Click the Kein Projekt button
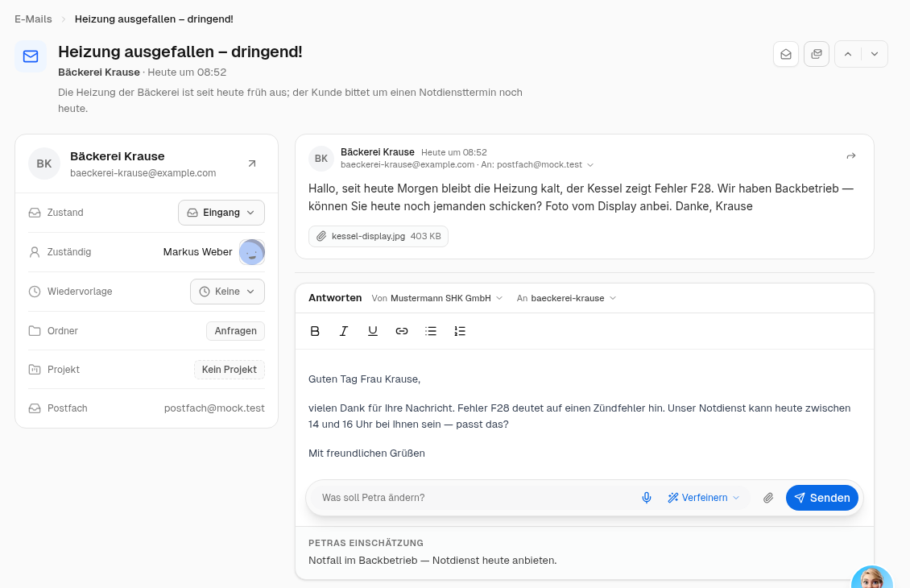 [230, 370]
